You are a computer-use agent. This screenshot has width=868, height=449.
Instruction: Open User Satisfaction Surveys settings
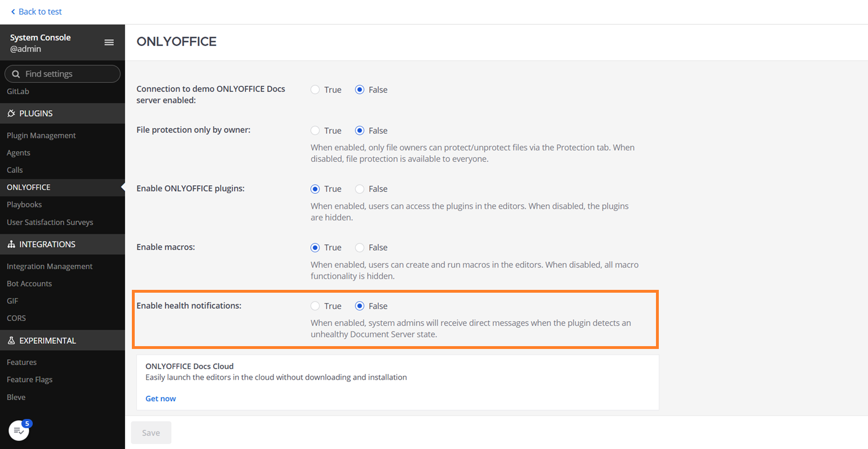pyautogui.click(x=50, y=222)
